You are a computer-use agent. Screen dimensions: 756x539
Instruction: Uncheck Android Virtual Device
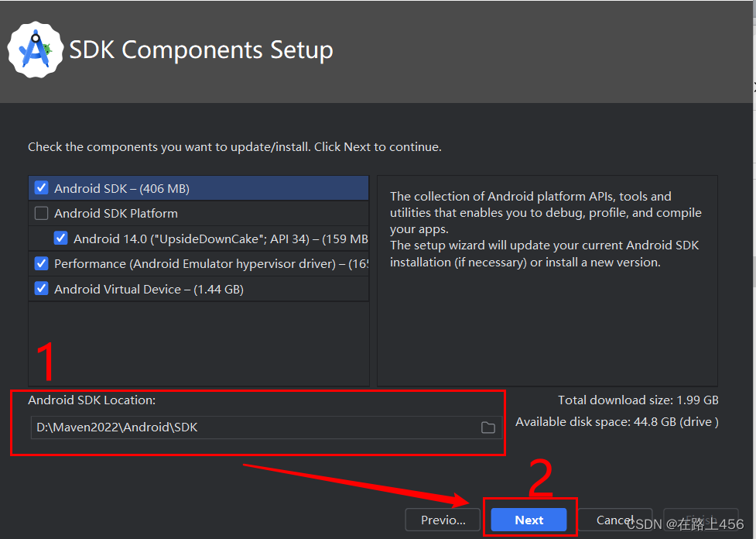click(x=41, y=288)
